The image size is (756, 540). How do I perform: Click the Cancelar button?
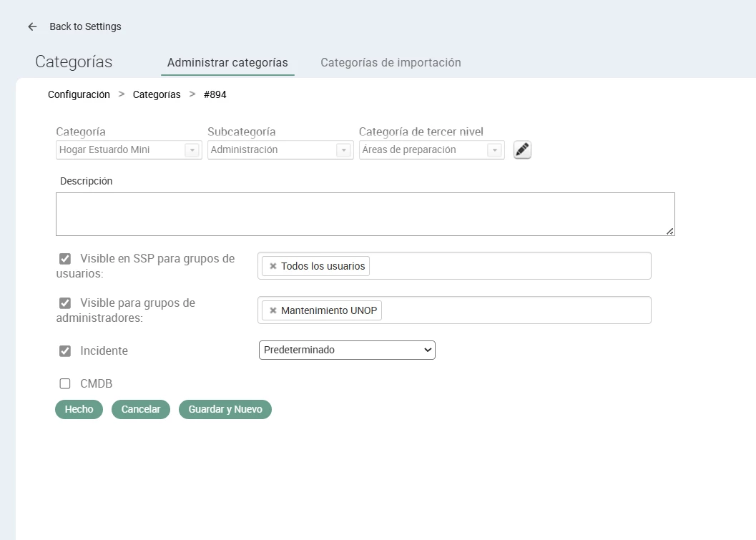pos(141,410)
